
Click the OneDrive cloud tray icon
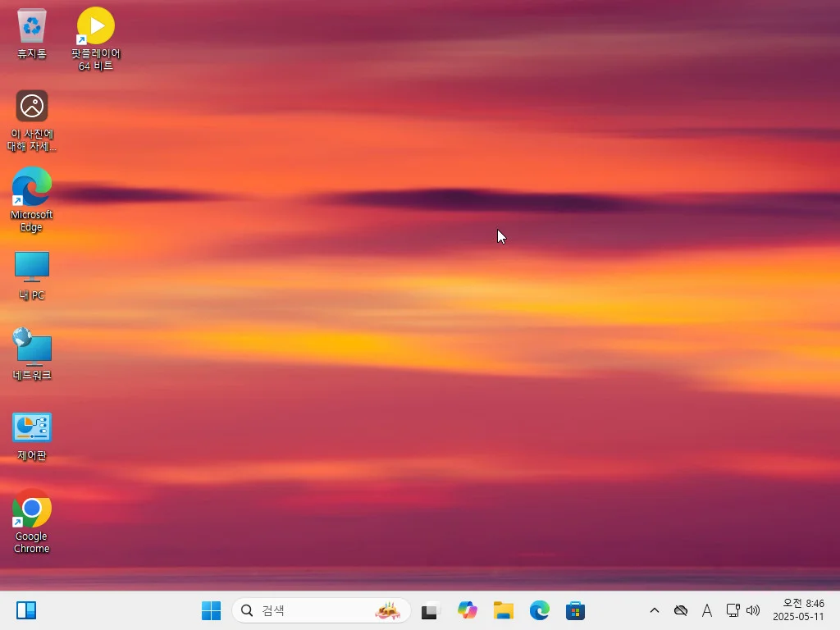[x=680, y=610]
